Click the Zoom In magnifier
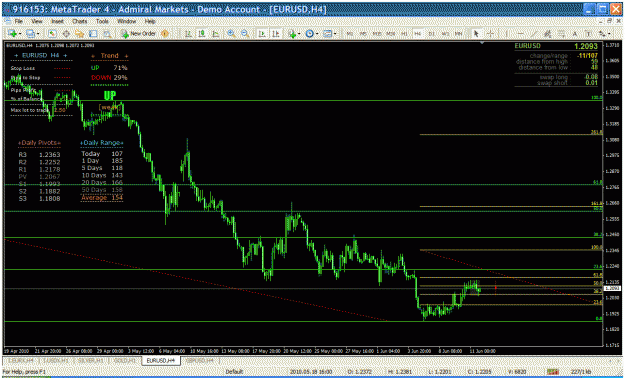This screenshot has height=378, width=625. tap(231, 34)
